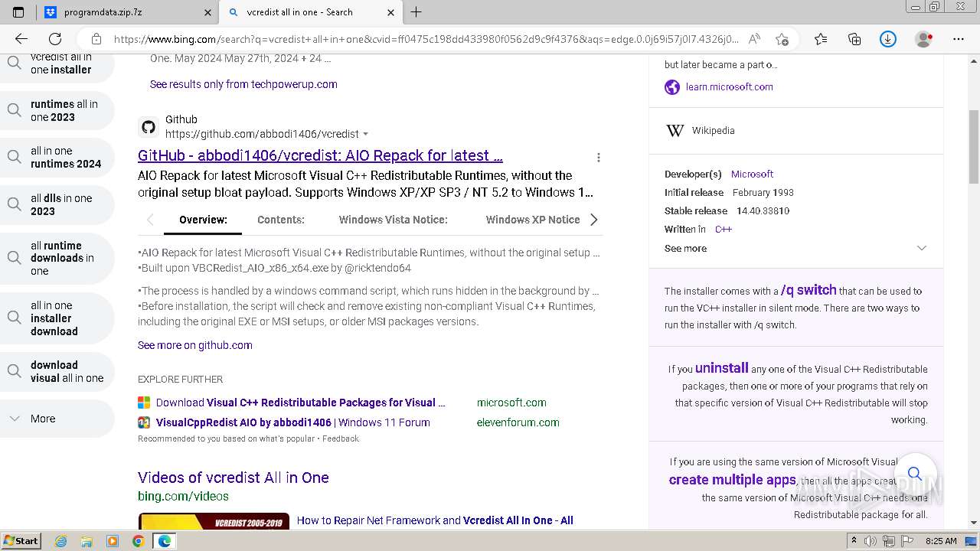
Task: Open the GitHub result options menu
Action: click(599, 158)
